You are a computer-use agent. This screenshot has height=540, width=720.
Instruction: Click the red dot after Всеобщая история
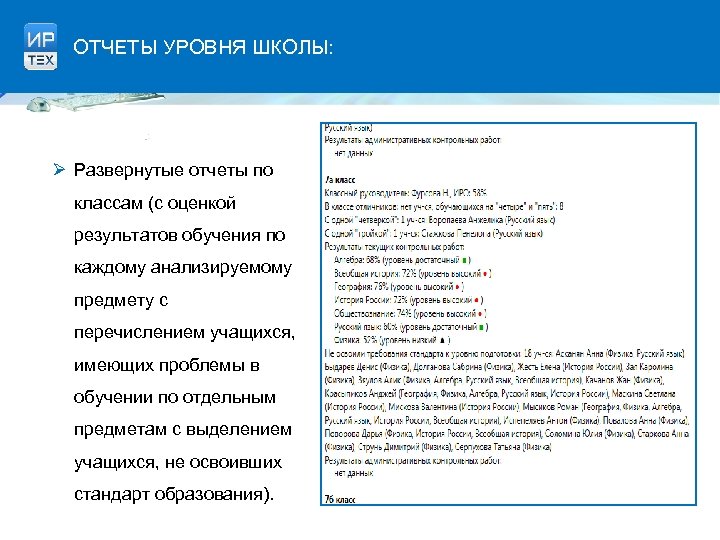[485, 274]
